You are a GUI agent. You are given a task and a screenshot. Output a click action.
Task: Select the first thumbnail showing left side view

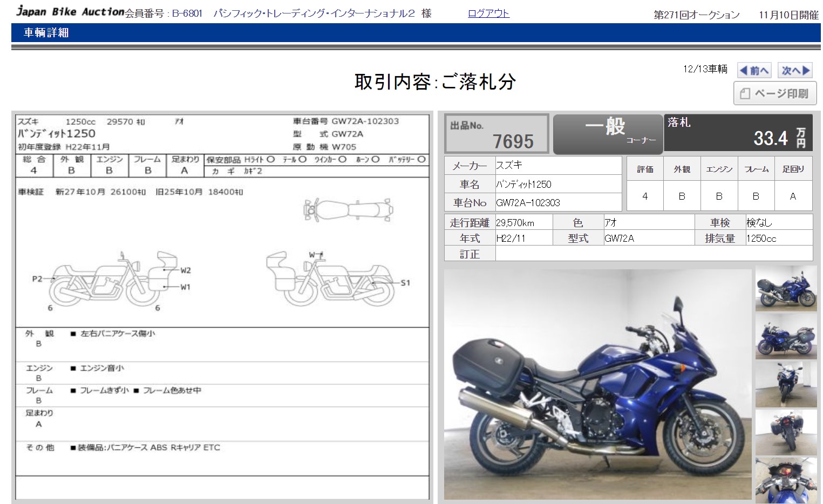pyautogui.click(x=786, y=289)
